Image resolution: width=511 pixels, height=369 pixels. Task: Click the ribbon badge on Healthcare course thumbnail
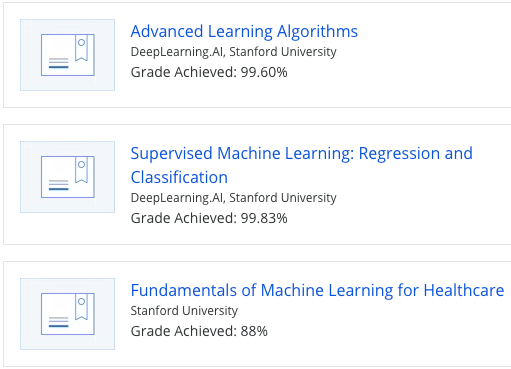[81, 307]
